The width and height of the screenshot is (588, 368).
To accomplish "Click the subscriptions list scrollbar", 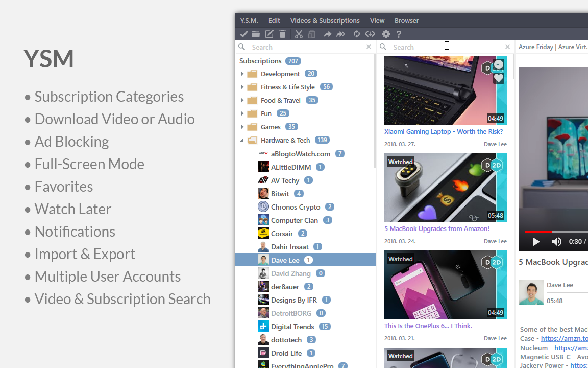I will (375, 111).
